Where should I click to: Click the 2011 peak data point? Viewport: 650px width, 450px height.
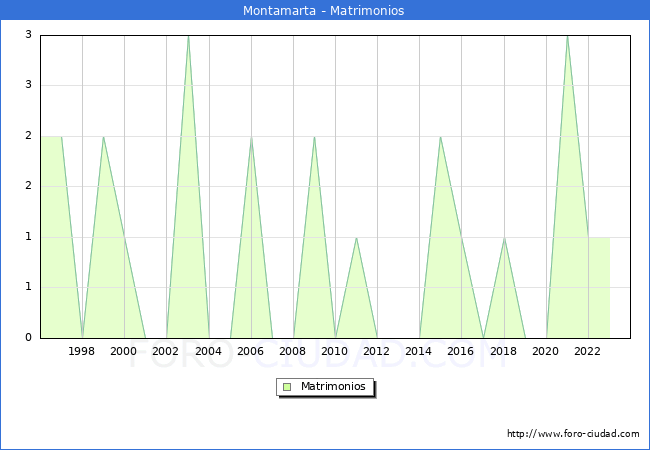pos(356,237)
